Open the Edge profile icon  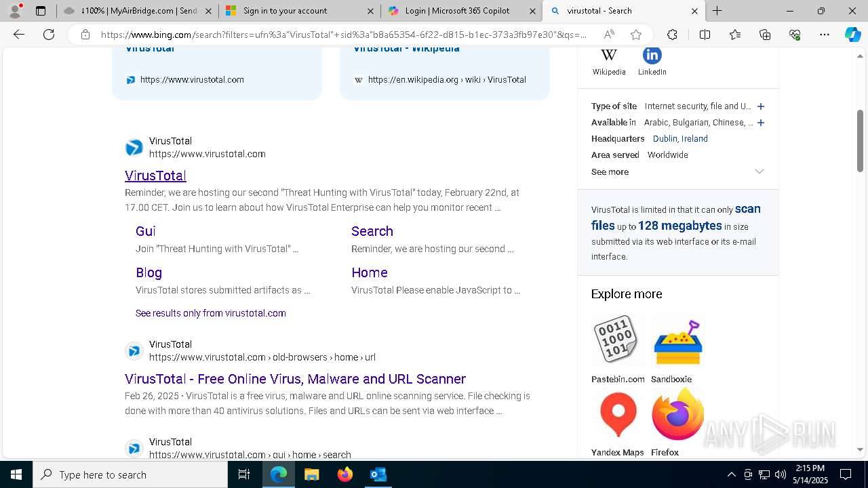pyautogui.click(x=15, y=11)
